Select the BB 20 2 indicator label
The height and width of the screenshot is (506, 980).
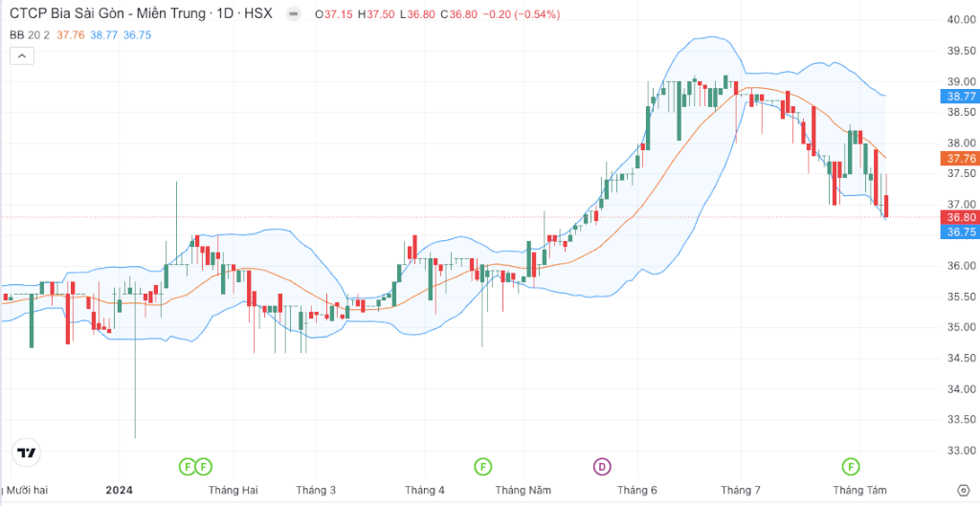30,35
